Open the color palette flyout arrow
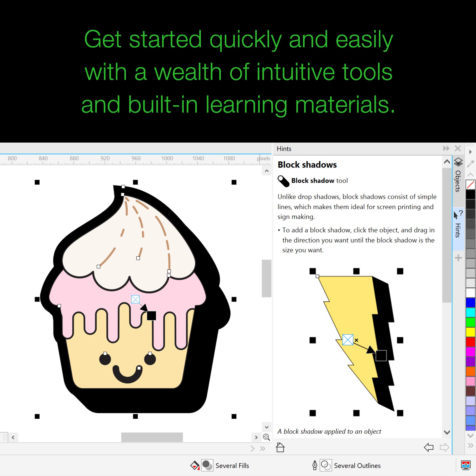476x476 pixels. [470, 152]
